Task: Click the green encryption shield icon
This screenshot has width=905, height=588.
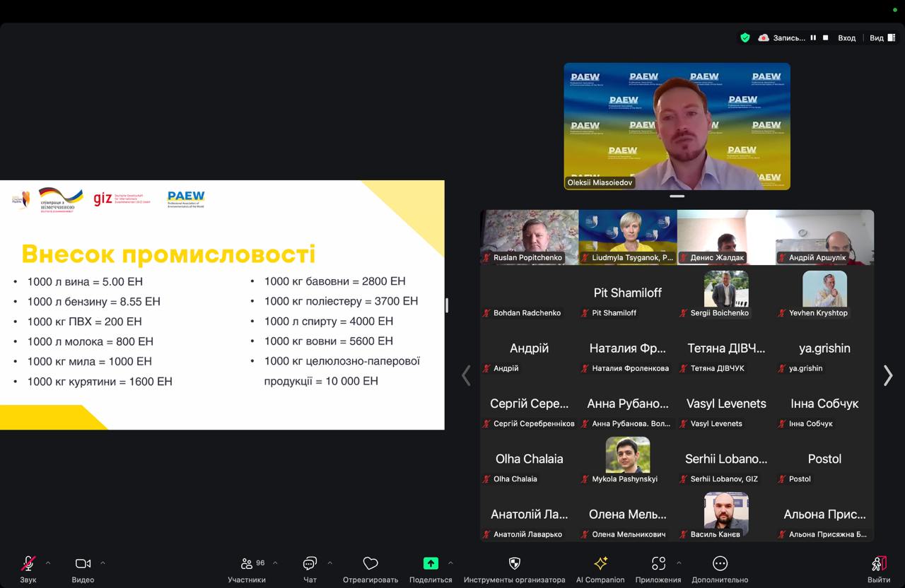Action: tap(745, 38)
